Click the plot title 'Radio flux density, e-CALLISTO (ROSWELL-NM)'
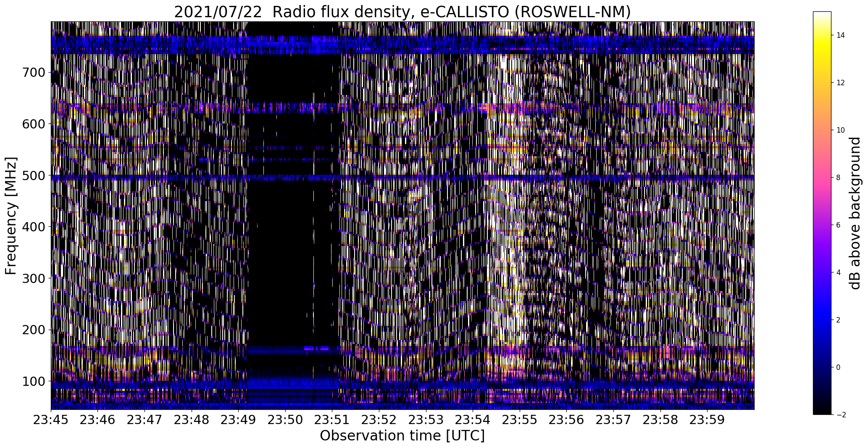The height and width of the screenshot is (448, 868). pos(452,12)
